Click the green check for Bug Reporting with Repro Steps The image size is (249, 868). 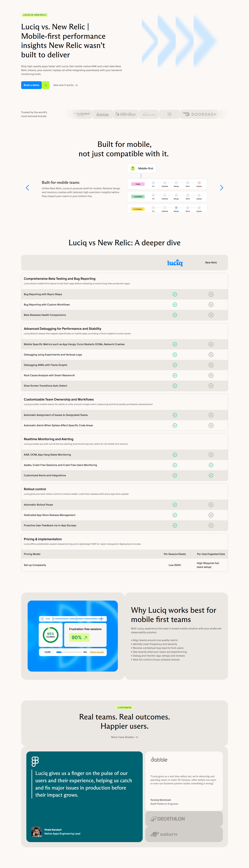click(x=175, y=294)
